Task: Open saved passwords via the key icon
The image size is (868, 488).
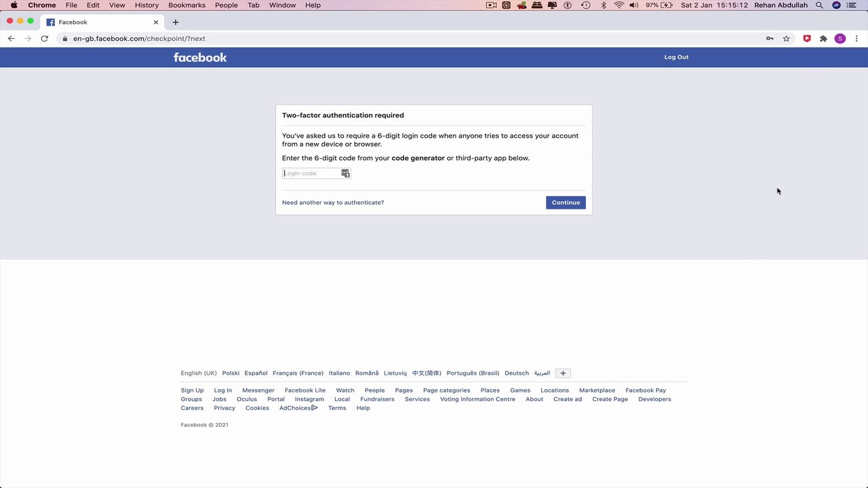Action: (770, 39)
